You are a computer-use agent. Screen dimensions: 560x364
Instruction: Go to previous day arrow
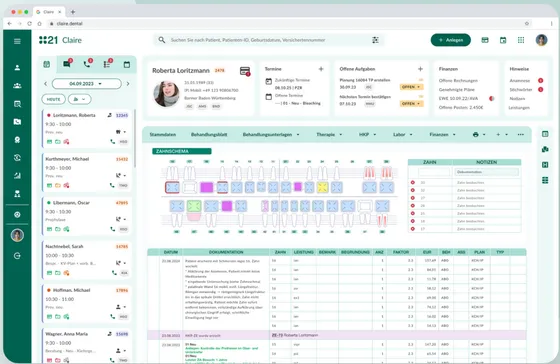tap(45, 84)
